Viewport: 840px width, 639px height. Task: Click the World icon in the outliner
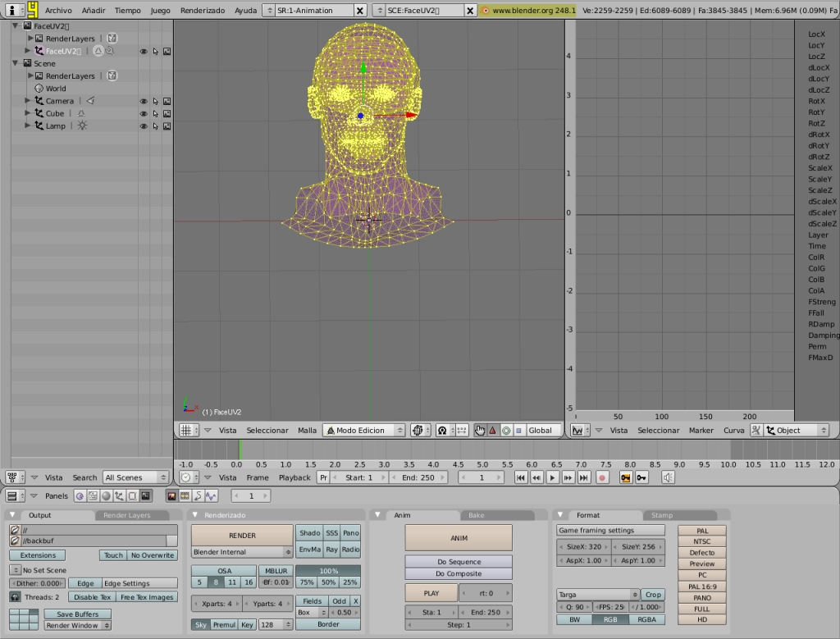point(39,89)
